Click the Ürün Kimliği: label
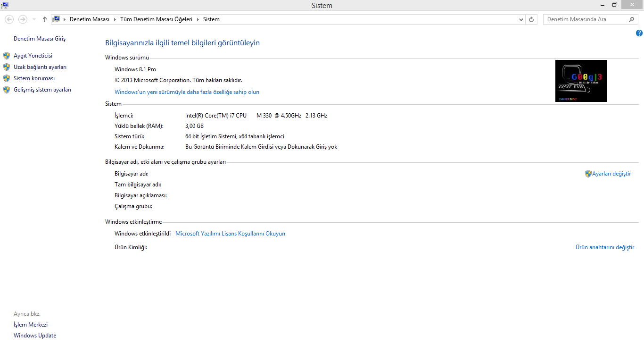Viewport: 644px width, 345px height. 131,247
